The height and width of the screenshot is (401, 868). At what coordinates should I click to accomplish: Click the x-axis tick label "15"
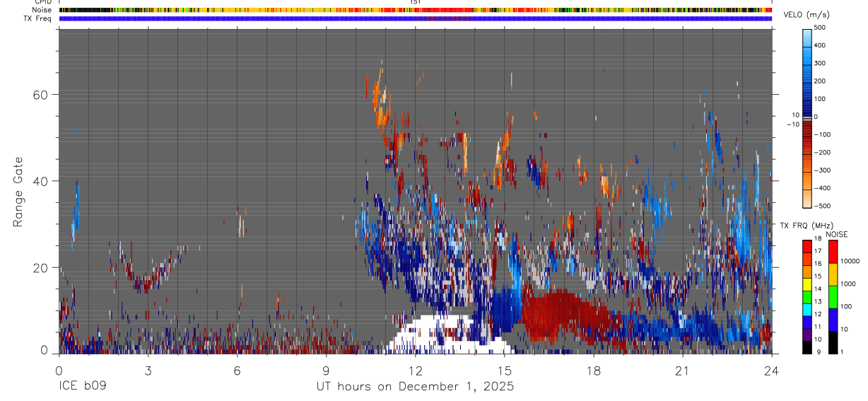coord(504,371)
